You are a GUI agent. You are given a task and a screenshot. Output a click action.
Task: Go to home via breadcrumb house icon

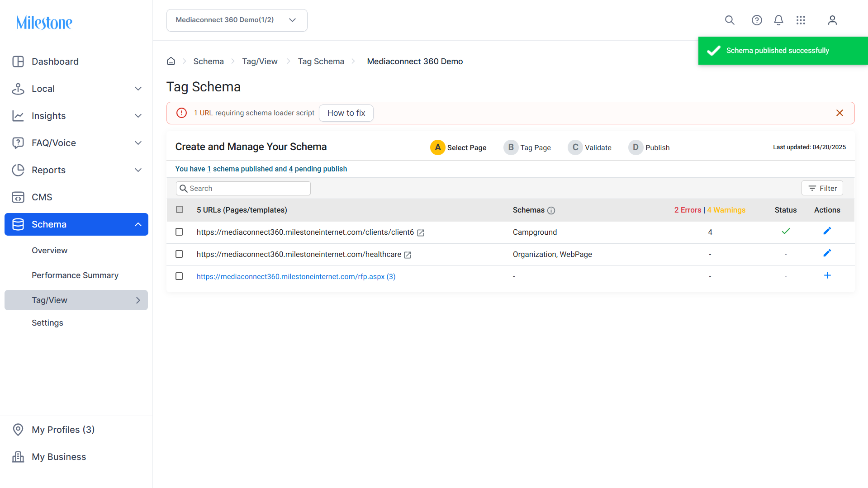coord(171,61)
